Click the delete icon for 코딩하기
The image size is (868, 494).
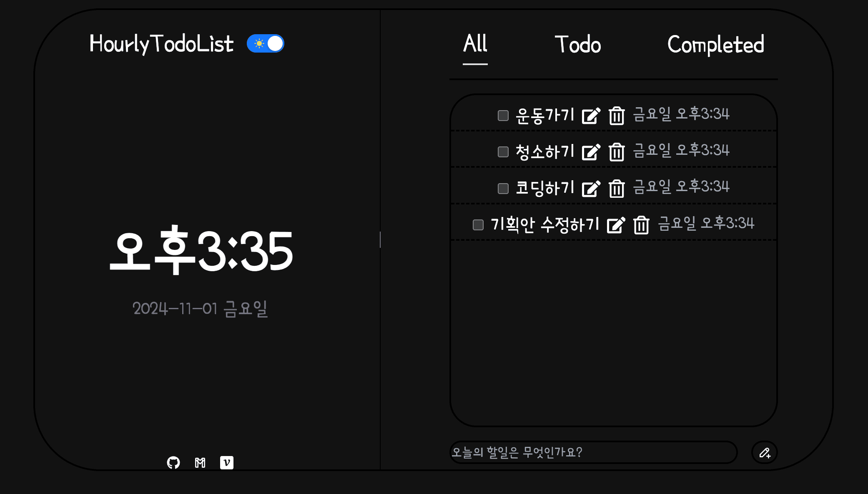click(617, 187)
